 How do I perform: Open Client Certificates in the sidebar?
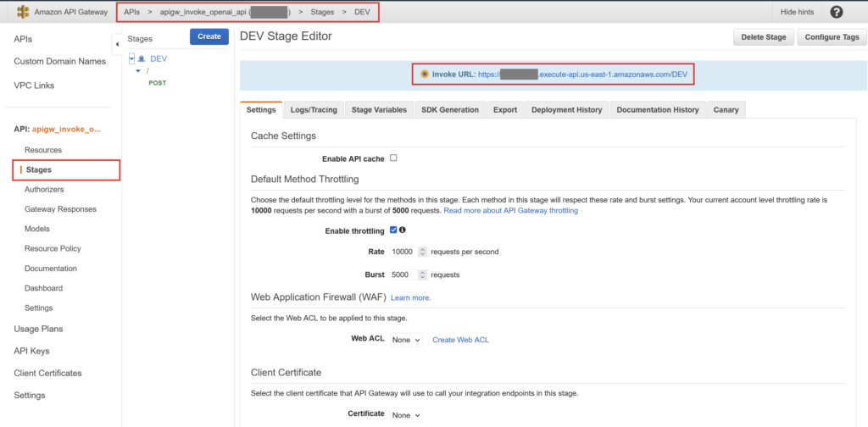[47, 373]
